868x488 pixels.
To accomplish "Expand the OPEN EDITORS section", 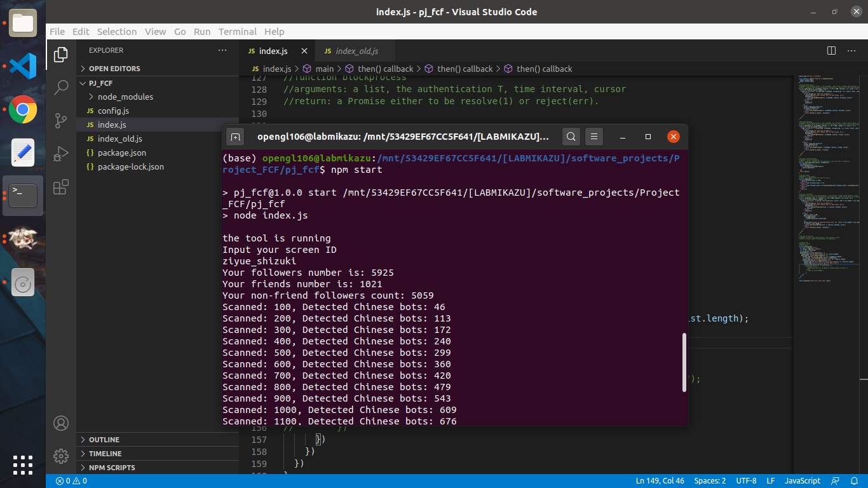I will [158, 69].
